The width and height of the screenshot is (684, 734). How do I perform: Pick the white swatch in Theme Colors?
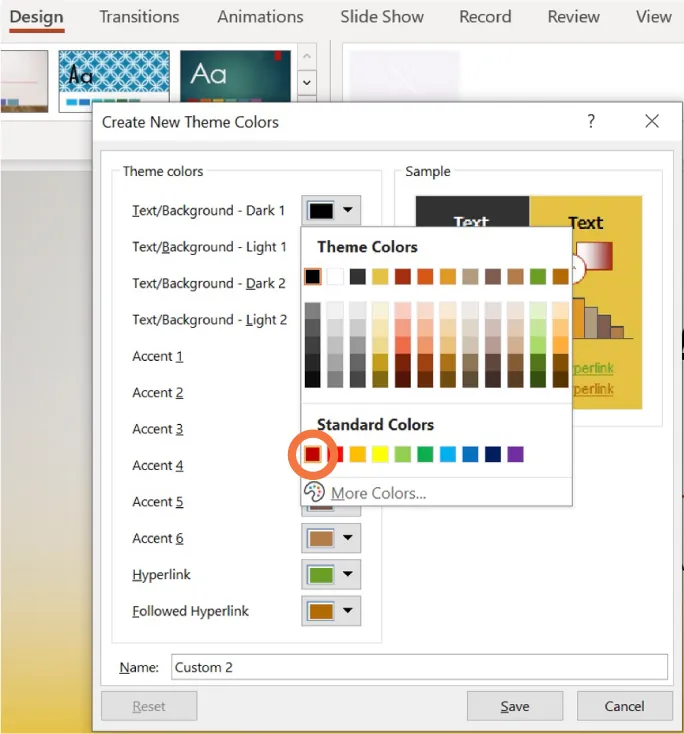click(335, 276)
